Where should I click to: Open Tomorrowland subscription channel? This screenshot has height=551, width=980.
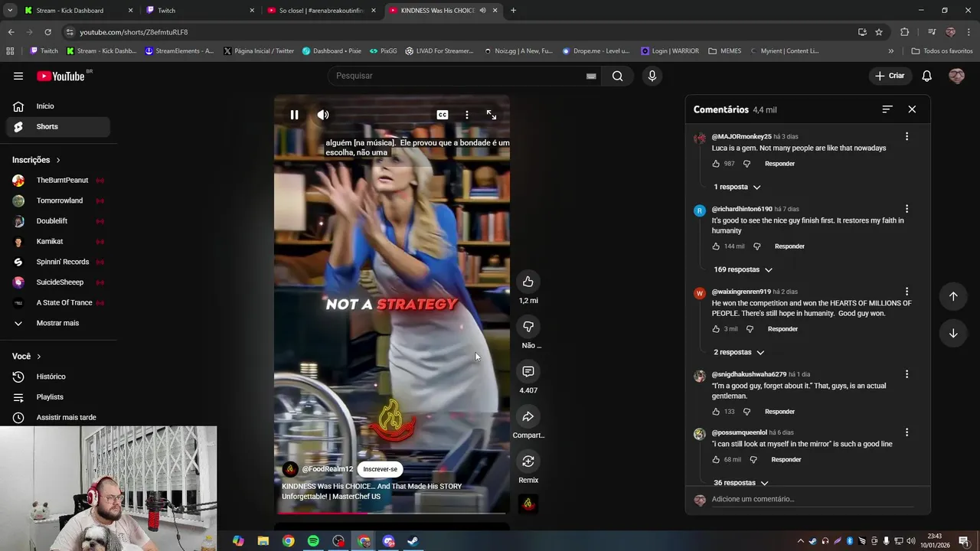click(58, 201)
